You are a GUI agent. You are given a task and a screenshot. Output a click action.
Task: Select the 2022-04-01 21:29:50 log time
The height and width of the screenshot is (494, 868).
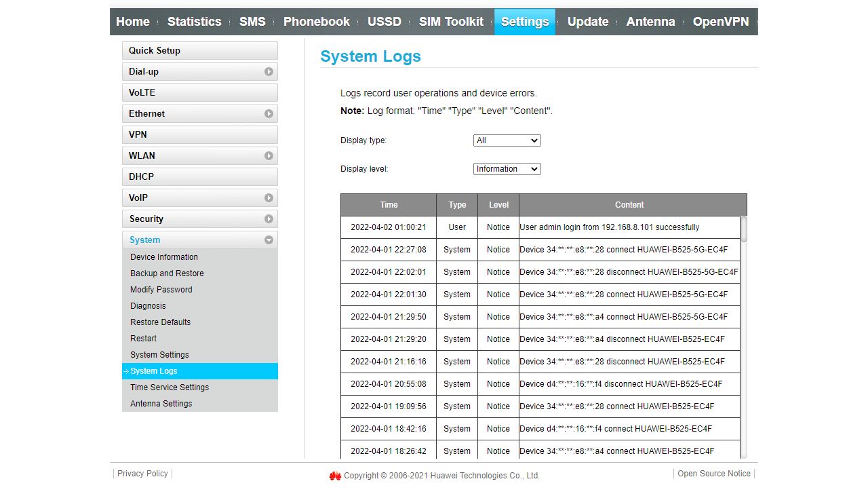coord(389,317)
